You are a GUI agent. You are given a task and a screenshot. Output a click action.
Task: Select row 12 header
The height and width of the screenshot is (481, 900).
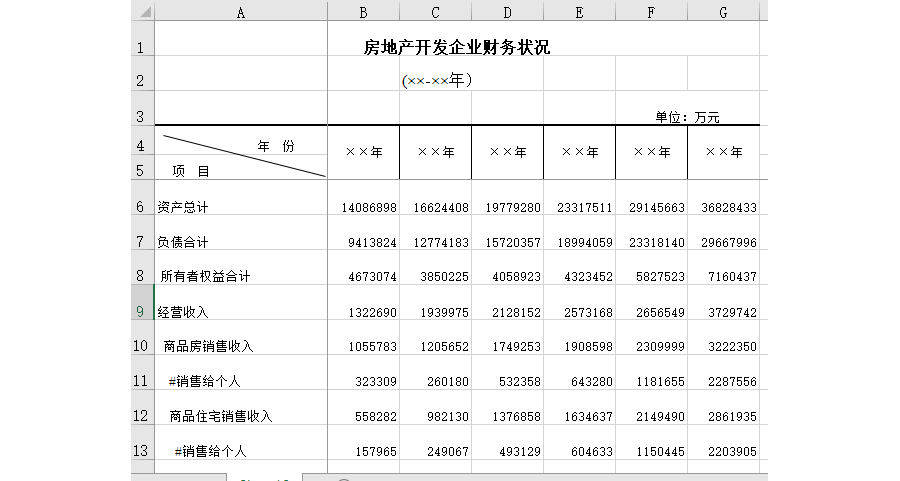point(142,408)
